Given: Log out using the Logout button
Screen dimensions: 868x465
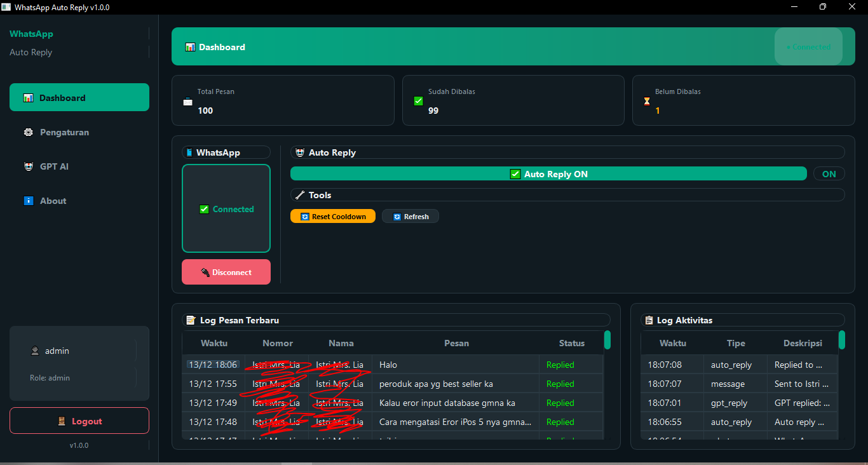Looking at the screenshot, I should 79,421.
